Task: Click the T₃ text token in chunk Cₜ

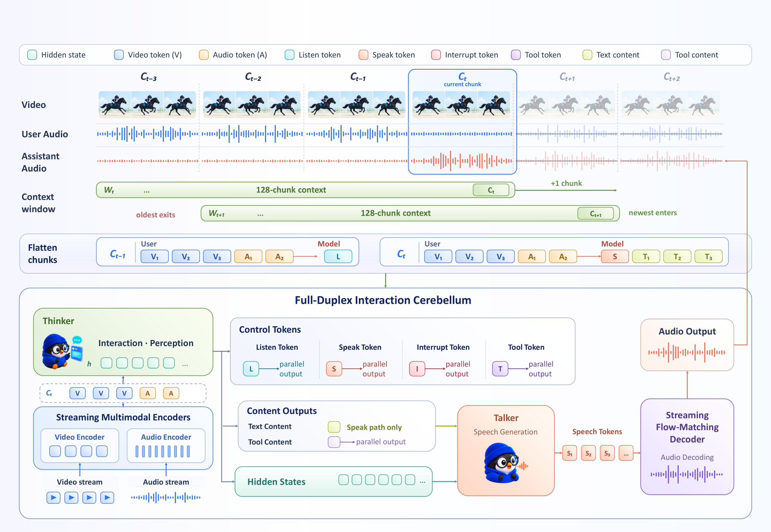Action: (708, 257)
